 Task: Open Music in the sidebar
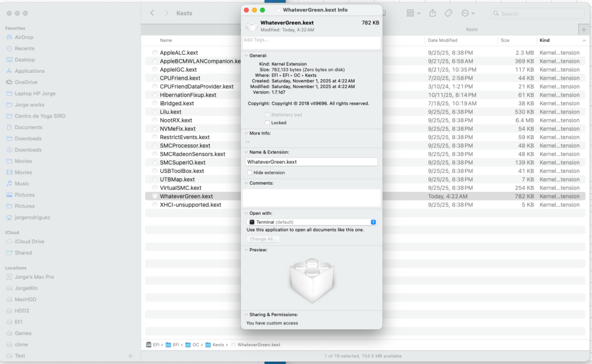(21, 183)
